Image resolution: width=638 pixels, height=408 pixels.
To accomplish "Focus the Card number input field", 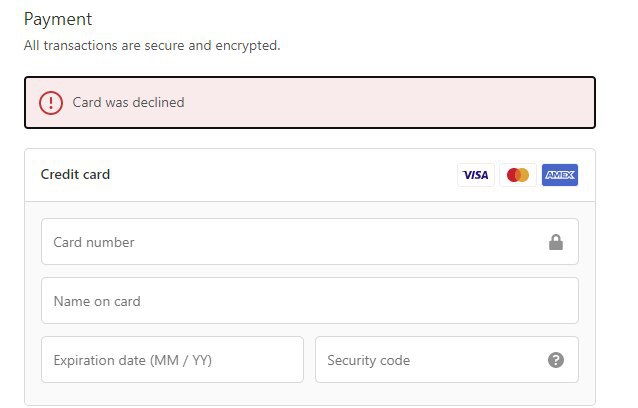I will tap(310, 242).
